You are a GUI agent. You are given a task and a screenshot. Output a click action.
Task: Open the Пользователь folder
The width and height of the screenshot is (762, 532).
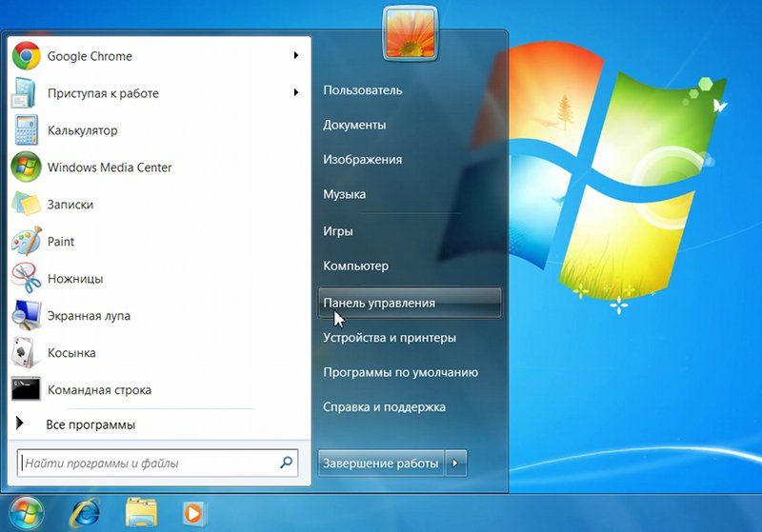pyautogui.click(x=363, y=90)
